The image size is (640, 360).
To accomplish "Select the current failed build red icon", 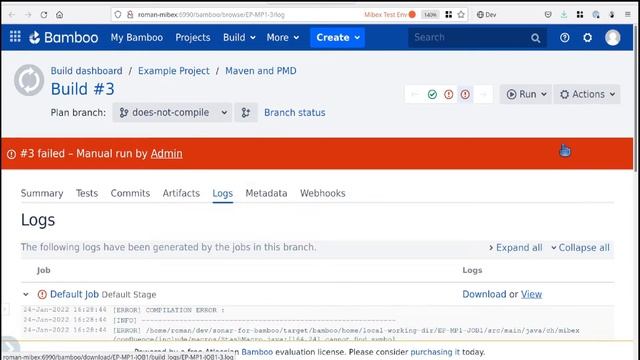I will pos(465,95).
